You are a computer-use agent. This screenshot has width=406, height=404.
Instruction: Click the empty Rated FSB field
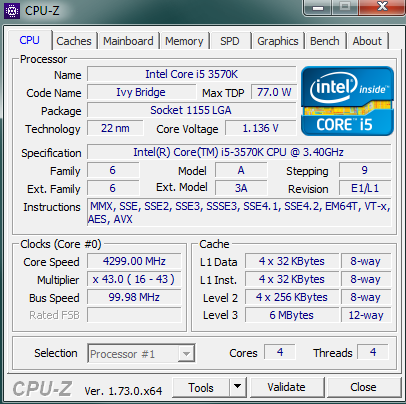134,315
